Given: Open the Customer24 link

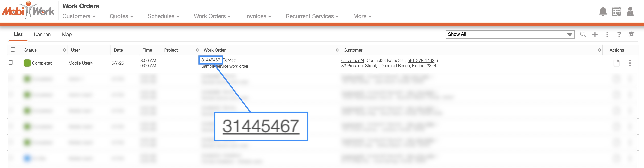Looking at the screenshot, I should pos(352,61).
